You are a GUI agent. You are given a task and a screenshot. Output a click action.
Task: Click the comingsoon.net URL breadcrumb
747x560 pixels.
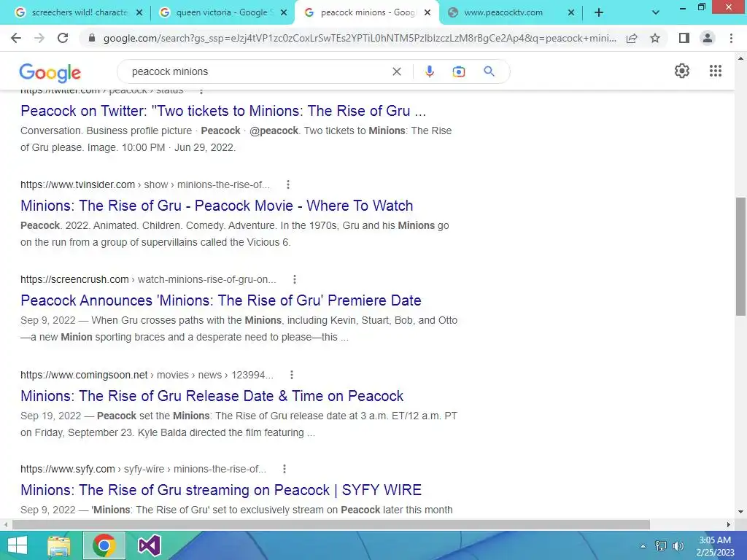click(x=147, y=375)
